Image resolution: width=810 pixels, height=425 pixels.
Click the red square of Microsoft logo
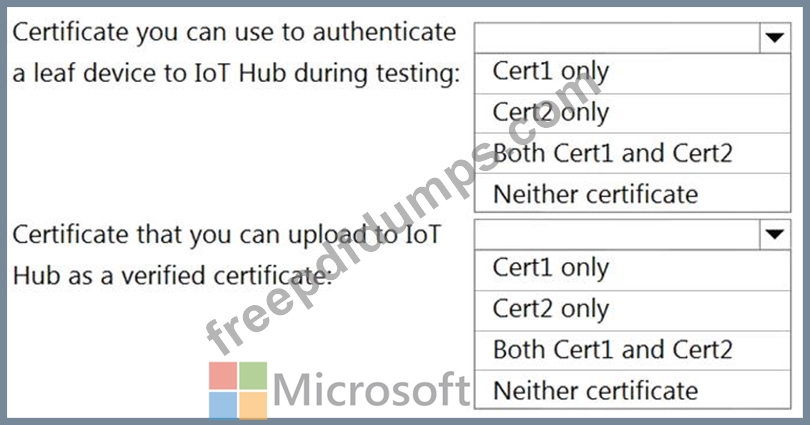223,375
